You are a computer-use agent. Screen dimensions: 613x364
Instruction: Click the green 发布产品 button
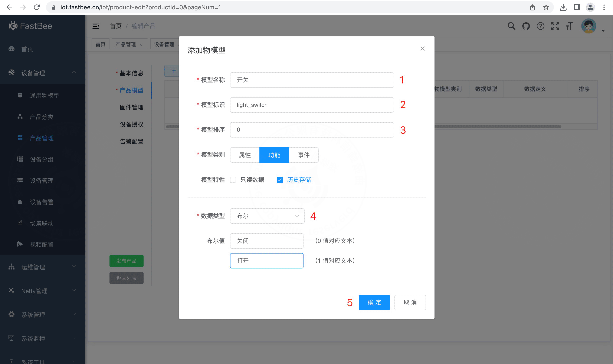click(126, 261)
